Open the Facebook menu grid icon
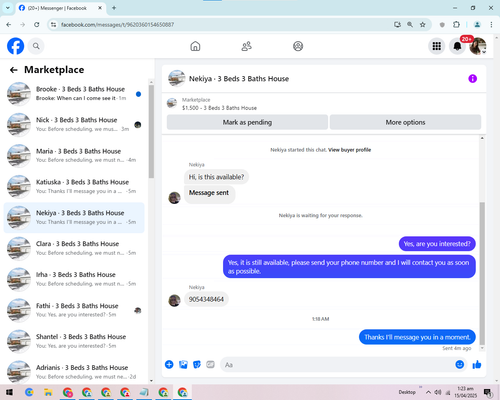The width and height of the screenshot is (500, 400). pos(436,46)
